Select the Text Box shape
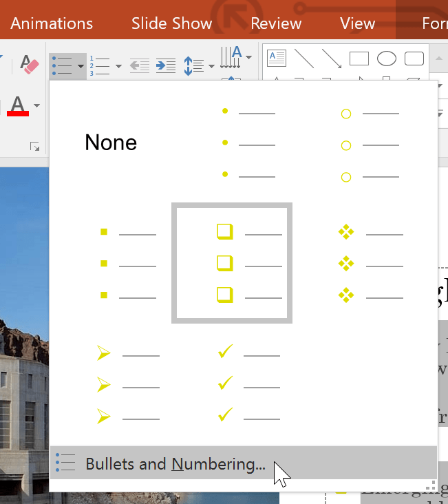 pyautogui.click(x=277, y=59)
